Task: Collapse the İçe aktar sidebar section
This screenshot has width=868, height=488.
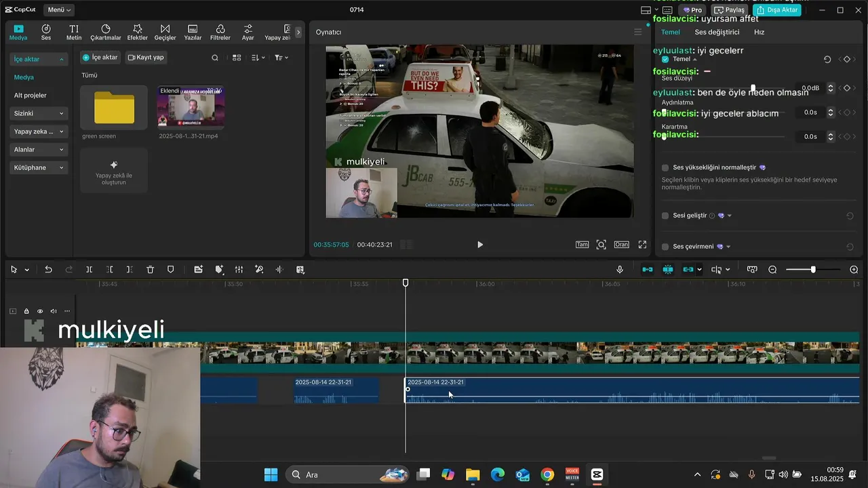Action: coord(39,59)
